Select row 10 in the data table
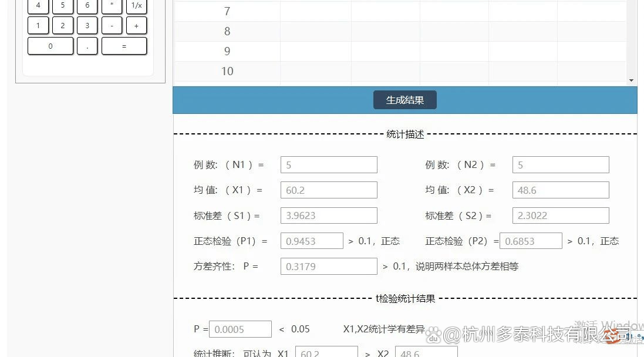This screenshot has width=644, height=357. pos(400,72)
